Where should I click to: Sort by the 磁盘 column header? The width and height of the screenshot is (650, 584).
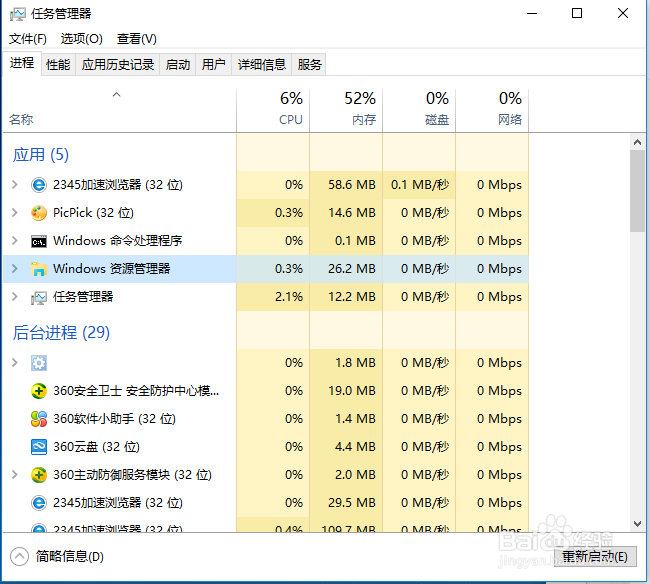tap(419, 111)
